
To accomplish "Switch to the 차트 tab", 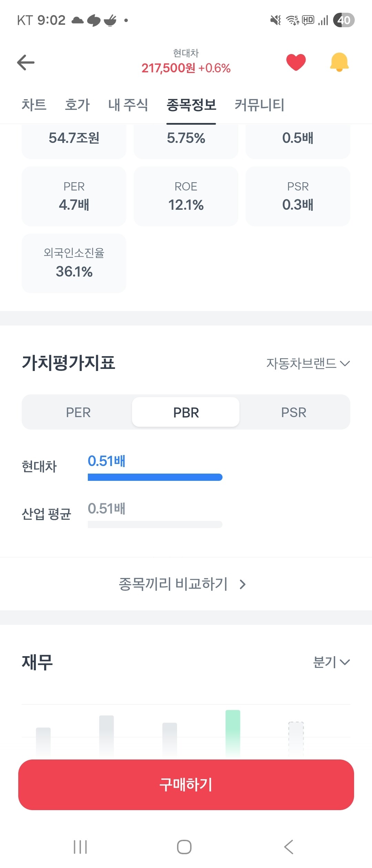I will 34,105.
